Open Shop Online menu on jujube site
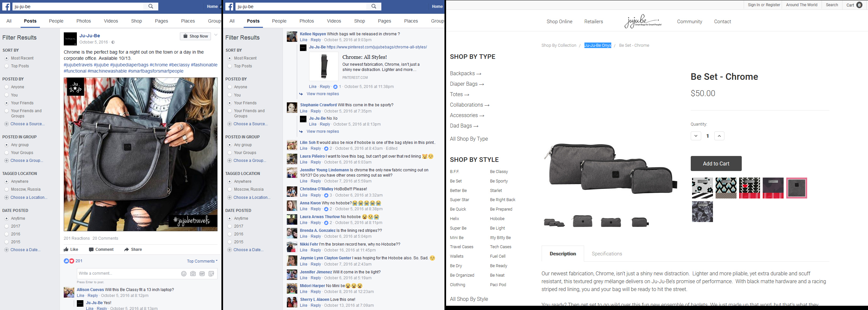Viewport: 868px width, 310px height. pyautogui.click(x=559, y=22)
